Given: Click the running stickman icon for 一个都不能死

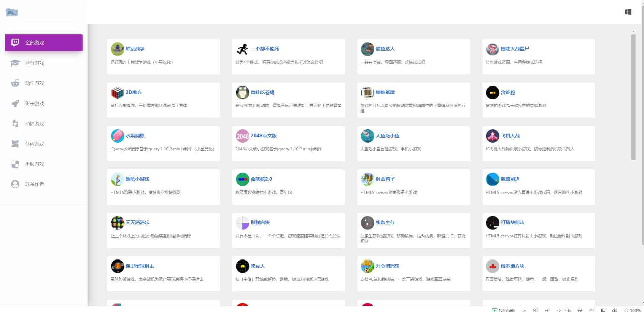Looking at the screenshot, I should [242, 49].
